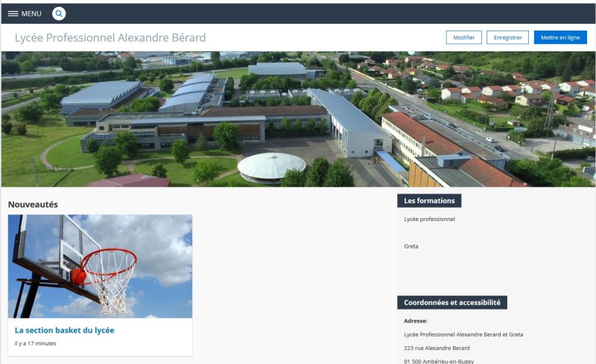Open La section basket du lycée link

(x=64, y=331)
